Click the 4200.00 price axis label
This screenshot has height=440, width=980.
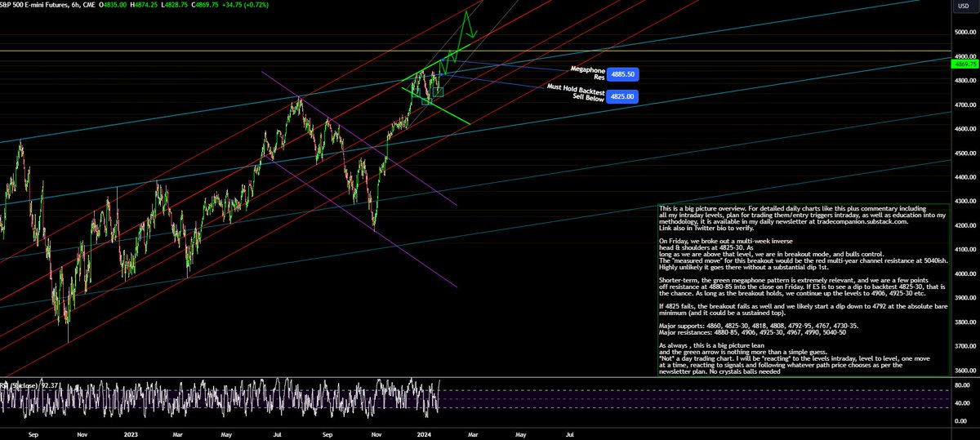point(964,225)
